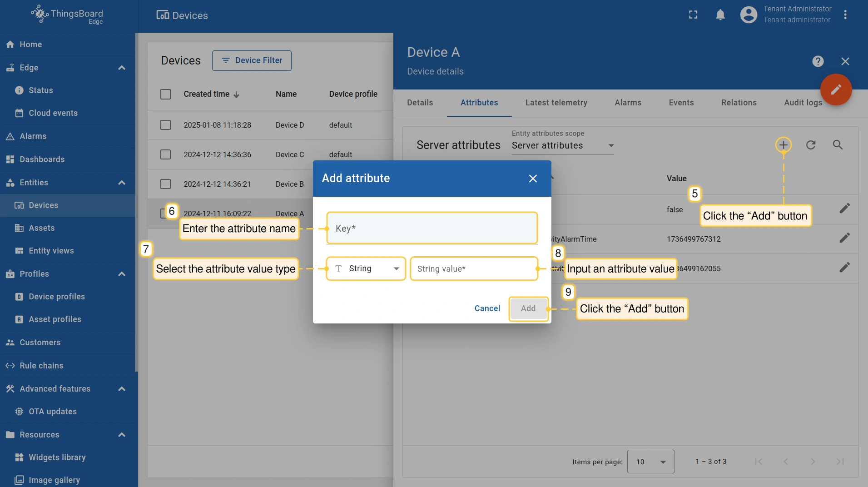Focus the Key input field
The image size is (868, 487).
tap(432, 228)
